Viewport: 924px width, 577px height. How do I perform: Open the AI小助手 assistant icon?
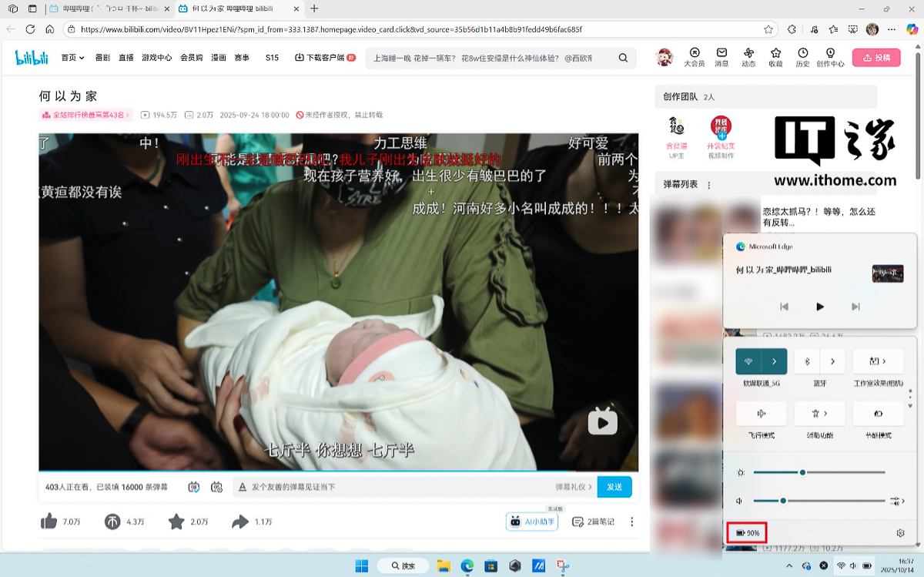point(532,522)
